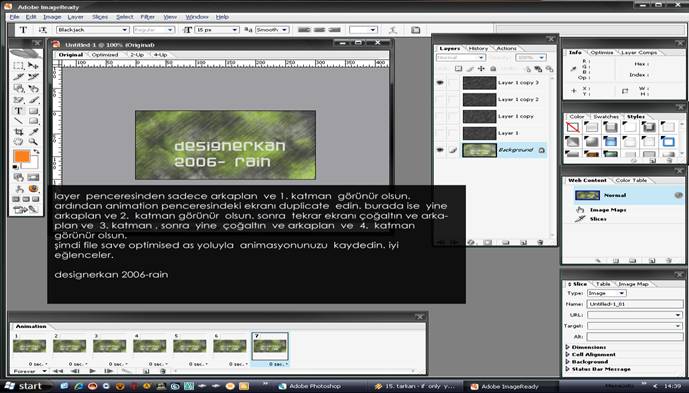Toggle visibility of Background layer
The image size is (689, 393).
(440, 150)
